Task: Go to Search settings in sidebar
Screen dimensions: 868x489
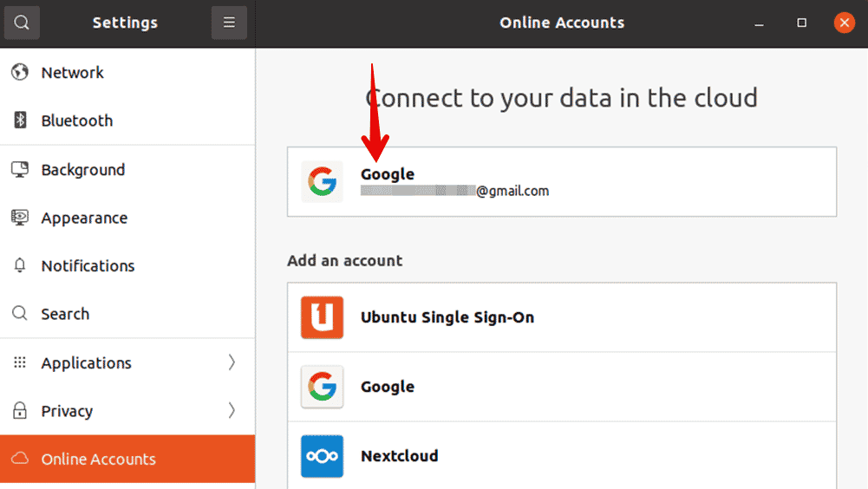Action: click(x=127, y=314)
